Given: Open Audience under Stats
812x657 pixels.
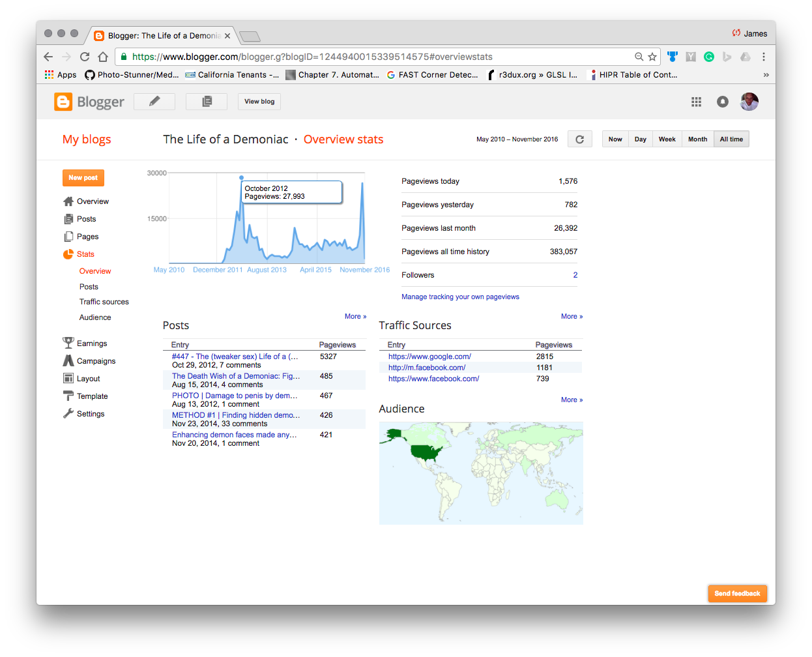Looking at the screenshot, I should coord(95,317).
